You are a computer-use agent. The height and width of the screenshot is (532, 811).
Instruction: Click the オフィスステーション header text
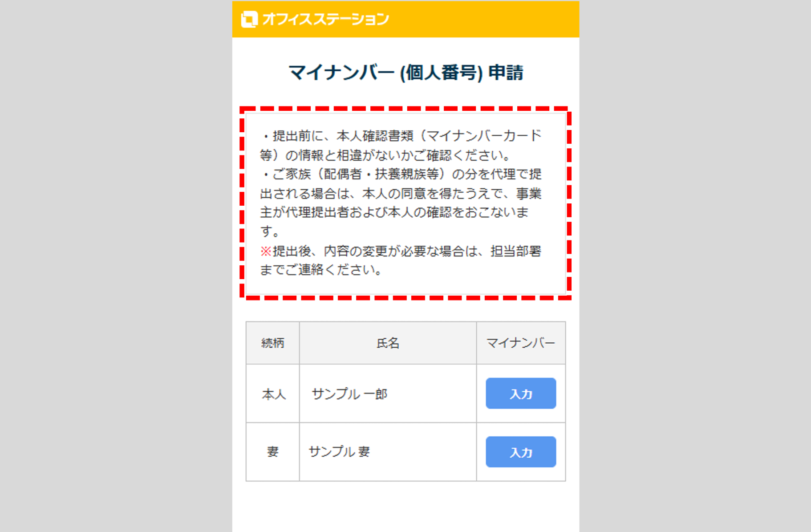325,19
